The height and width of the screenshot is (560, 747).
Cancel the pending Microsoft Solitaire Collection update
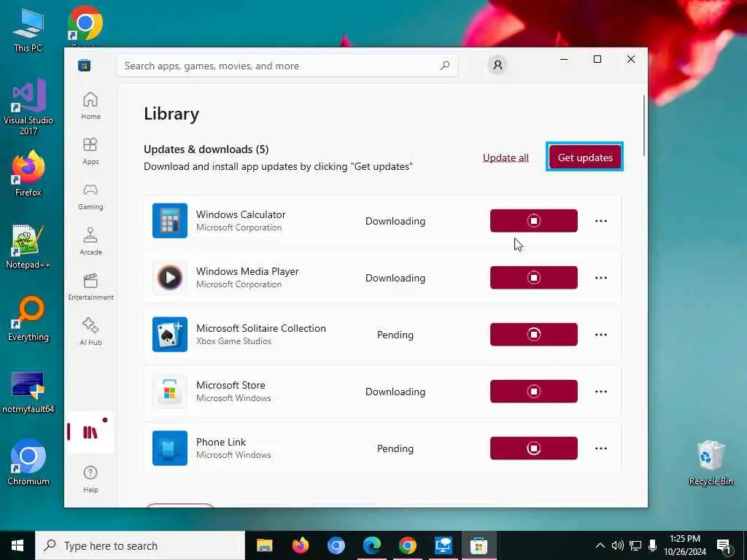[x=533, y=334]
